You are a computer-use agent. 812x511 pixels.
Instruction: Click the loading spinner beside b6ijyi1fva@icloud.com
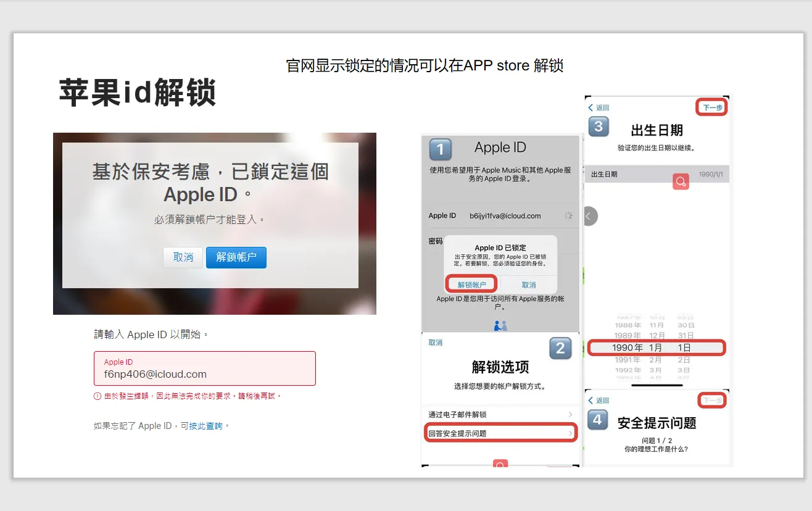(568, 216)
